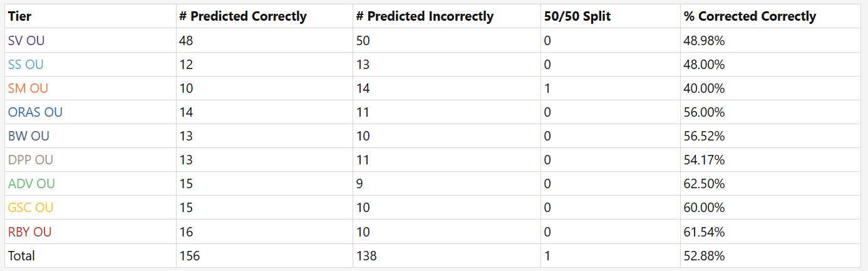This screenshot has width=868, height=271.
Task: Open the ADV OU tier link
Action: point(31,184)
